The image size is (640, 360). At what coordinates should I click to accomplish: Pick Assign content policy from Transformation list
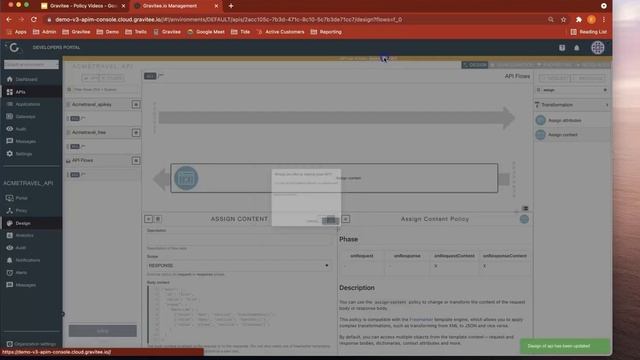click(x=572, y=135)
